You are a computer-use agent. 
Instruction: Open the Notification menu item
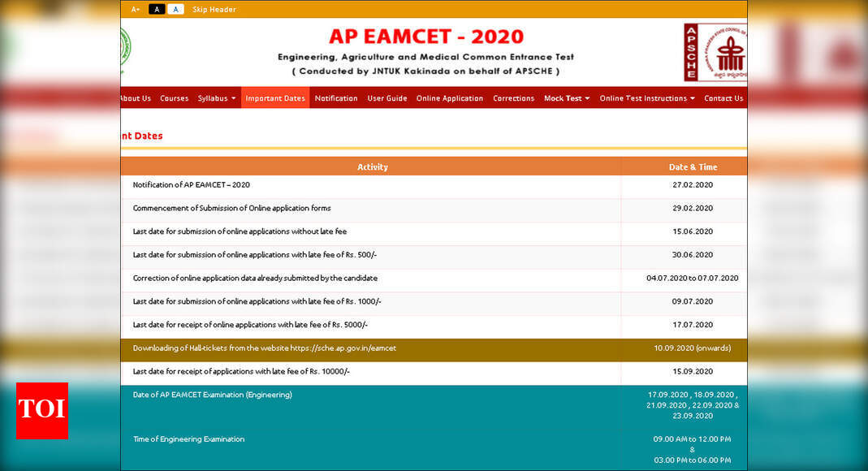coord(336,98)
